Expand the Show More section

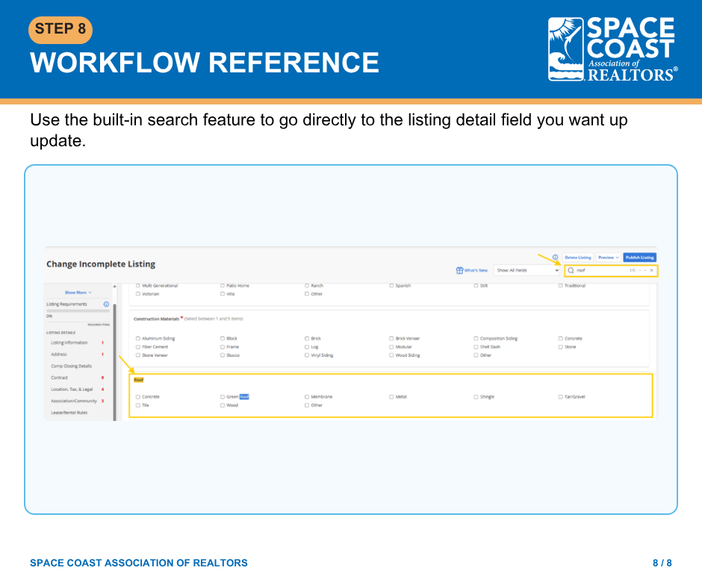point(78,293)
